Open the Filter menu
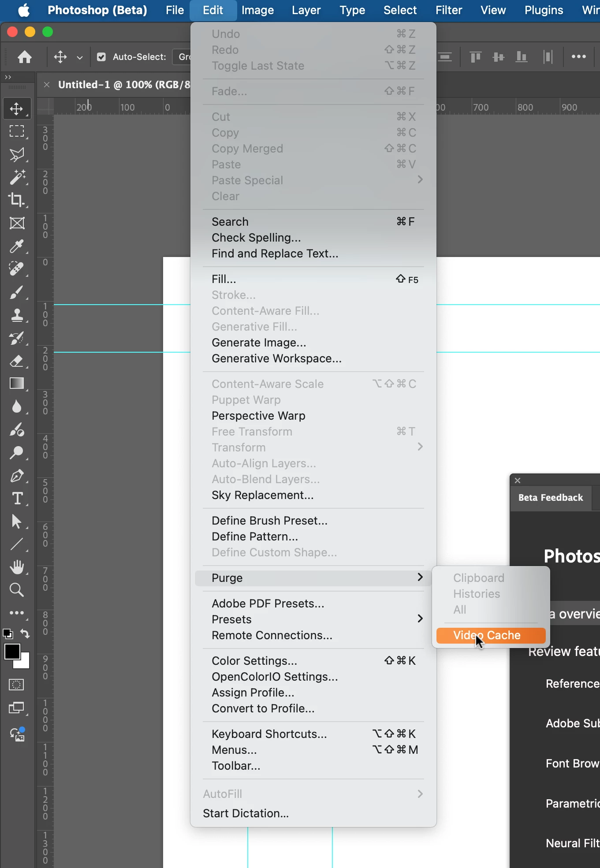The image size is (600, 868). [x=449, y=10]
